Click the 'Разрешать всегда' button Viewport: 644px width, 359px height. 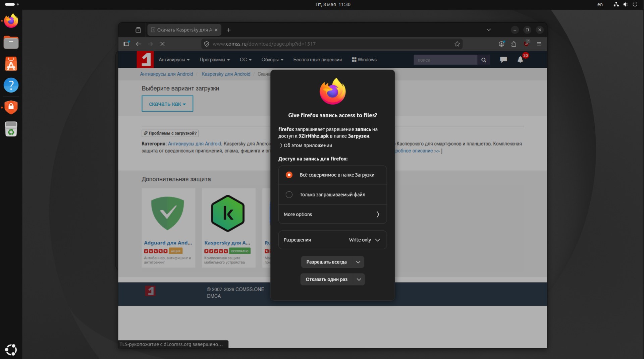click(326, 262)
